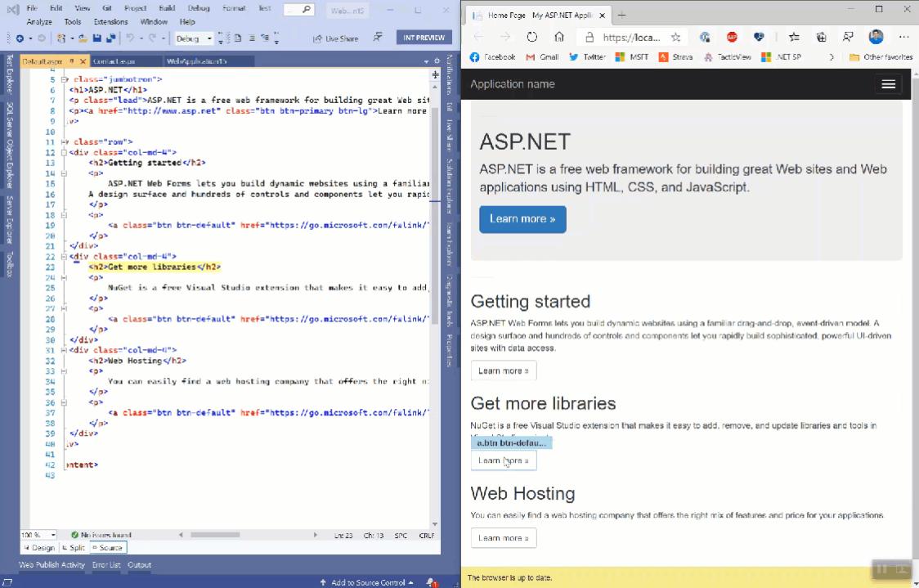Click the Edge back arrow button
This screenshot has width=919, height=588.
pos(478,37)
